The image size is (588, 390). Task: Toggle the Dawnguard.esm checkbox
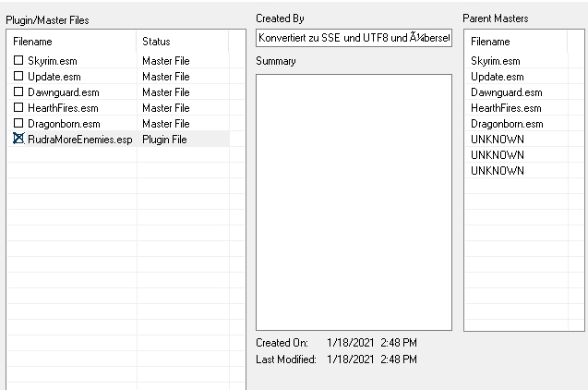(x=18, y=91)
